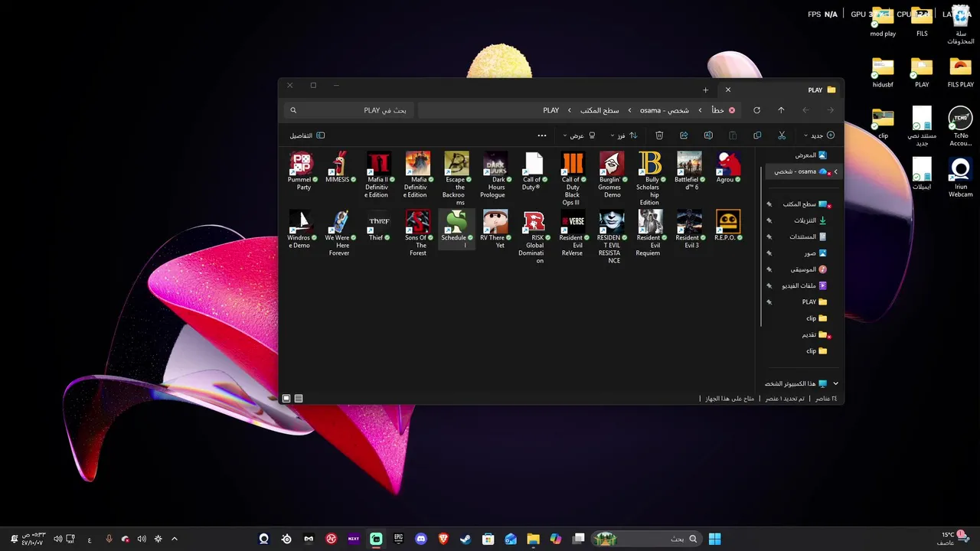Select RISK Global Domination shortcut
980x551 pixels.
click(x=534, y=237)
